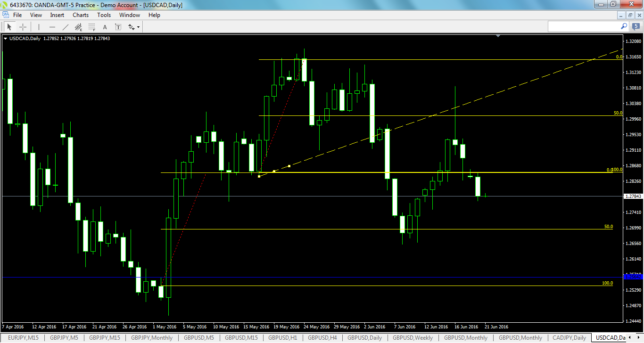Image resolution: width=644 pixels, height=343 pixels.
Task: Select the Vertical Line drawing tool
Action: pyautogui.click(x=39, y=27)
